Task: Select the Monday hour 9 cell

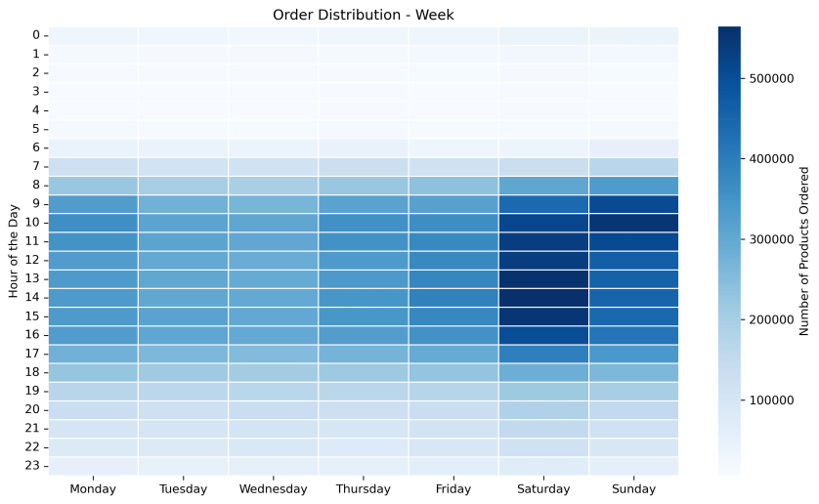Action: click(x=94, y=204)
